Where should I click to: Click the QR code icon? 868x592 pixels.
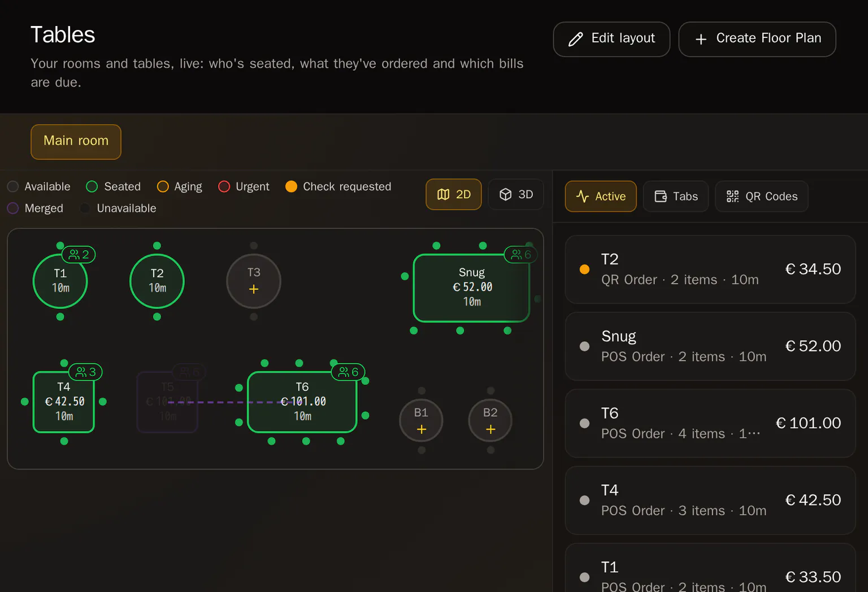click(732, 196)
